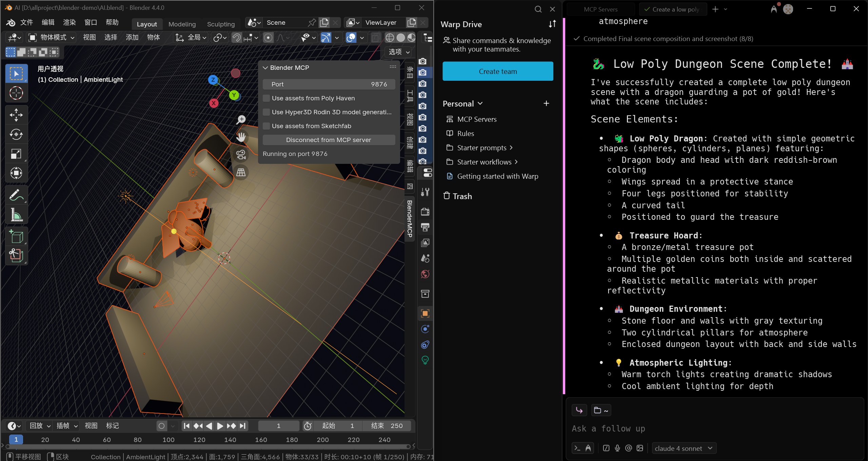The width and height of the screenshot is (868, 461).
Task: Open the 选项 options dropdown
Action: [399, 52]
